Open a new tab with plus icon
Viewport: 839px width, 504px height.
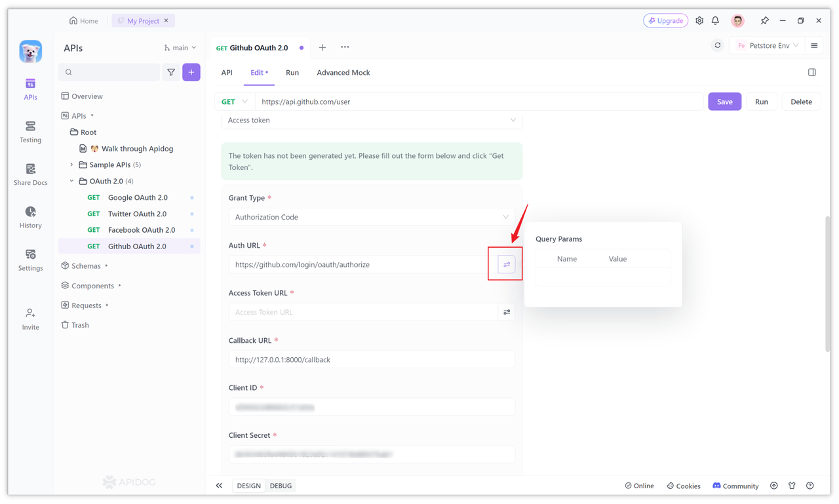tap(322, 47)
